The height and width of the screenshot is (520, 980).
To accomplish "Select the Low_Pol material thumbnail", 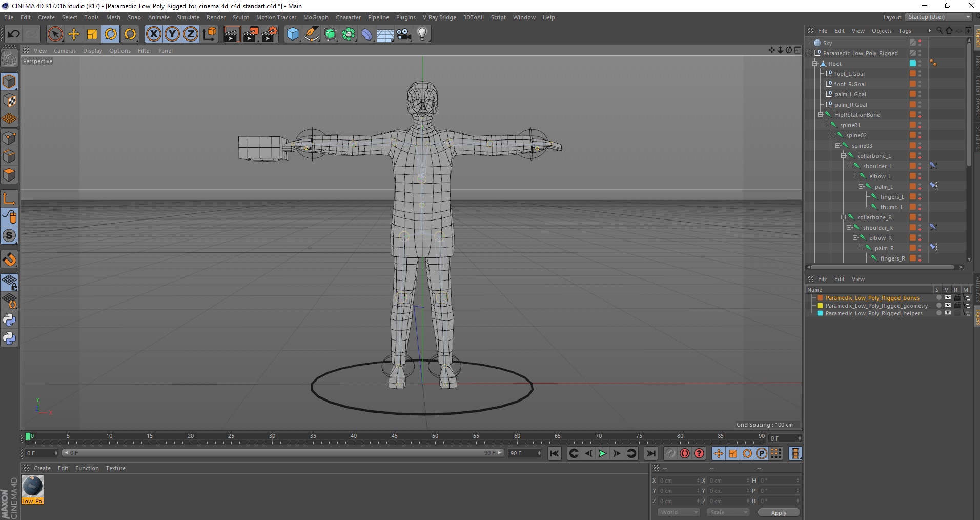I will 32,489.
